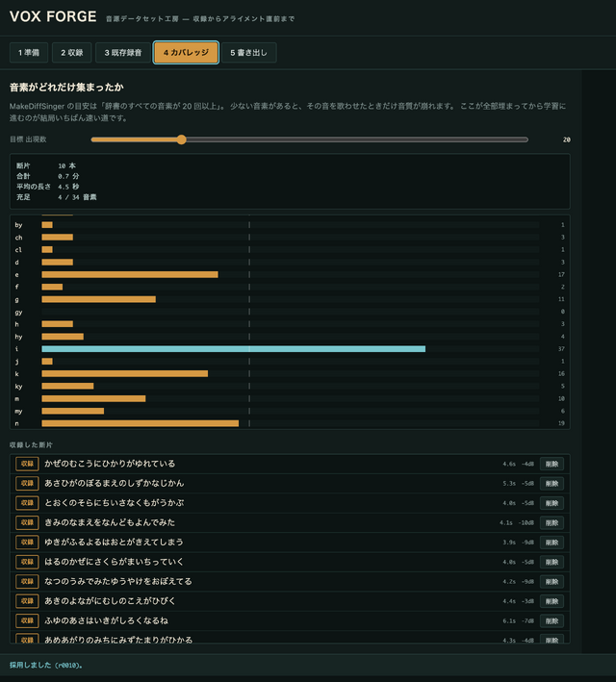Click the 5.3s -5dB duration value
Screen dimensions: 616x682
[x=518, y=483]
